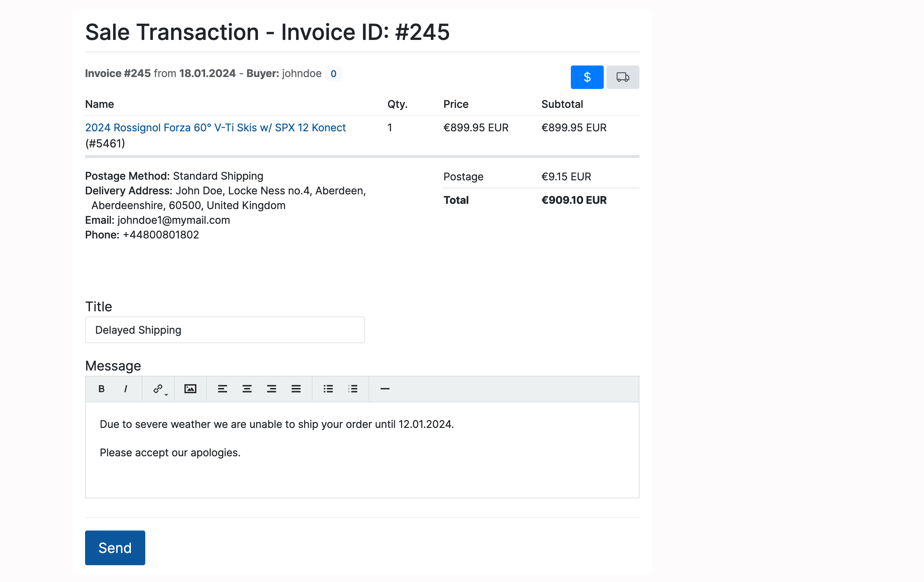This screenshot has height=582, width=924.
Task: Insert a horizontal line
Action: coord(385,389)
